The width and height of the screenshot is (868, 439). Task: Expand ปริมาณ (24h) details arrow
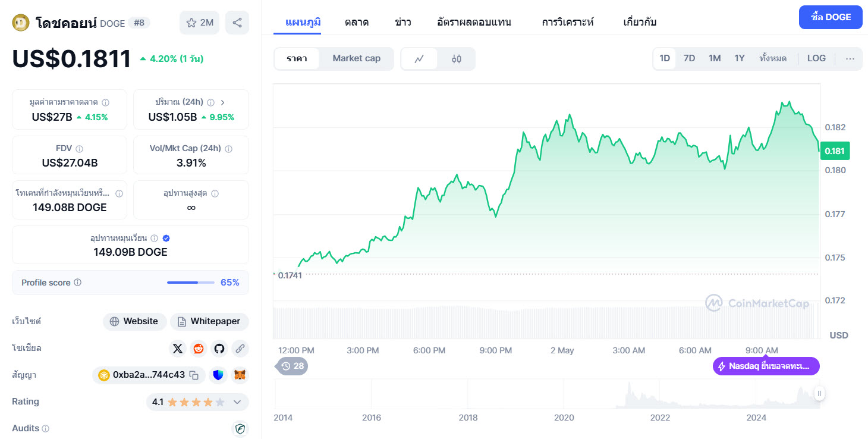click(x=223, y=102)
